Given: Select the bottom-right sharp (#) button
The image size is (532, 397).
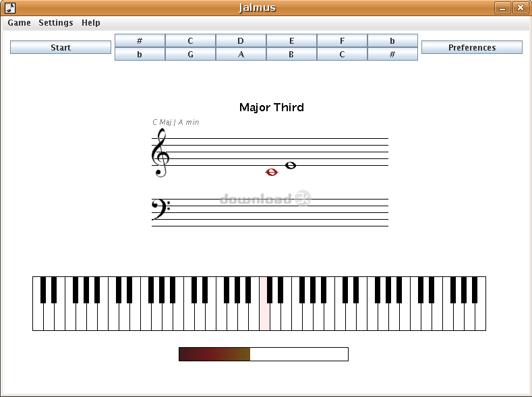Looking at the screenshot, I should pyautogui.click(x=392, y=54).
